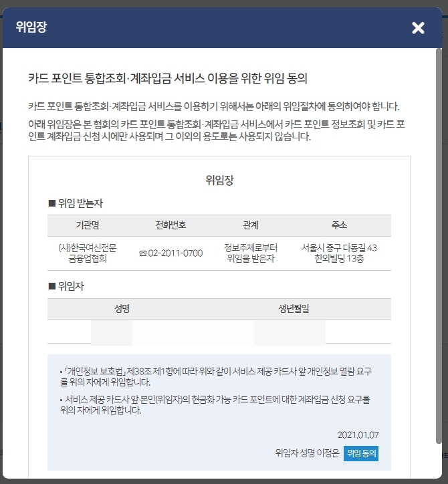Click the 위임 받는자 section heading
This screenshot has width=448, height=484.
(x=76, y=203)
